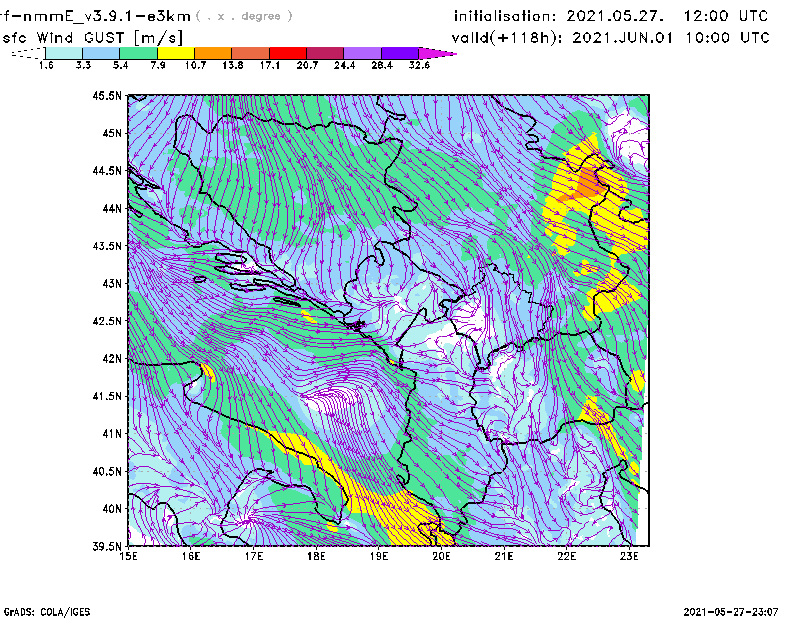Click the legend value 13.8
The image size is (800, 618).
[233, 65]
